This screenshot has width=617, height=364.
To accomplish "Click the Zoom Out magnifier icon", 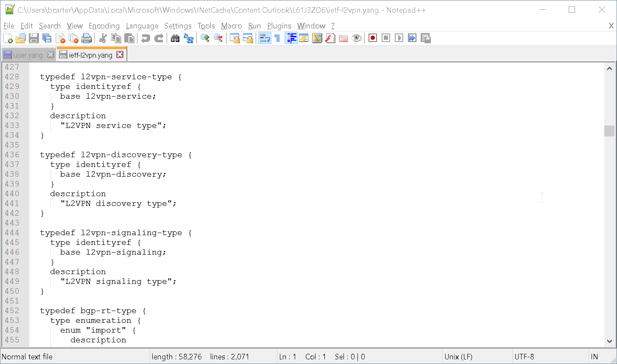I will 218,38.
